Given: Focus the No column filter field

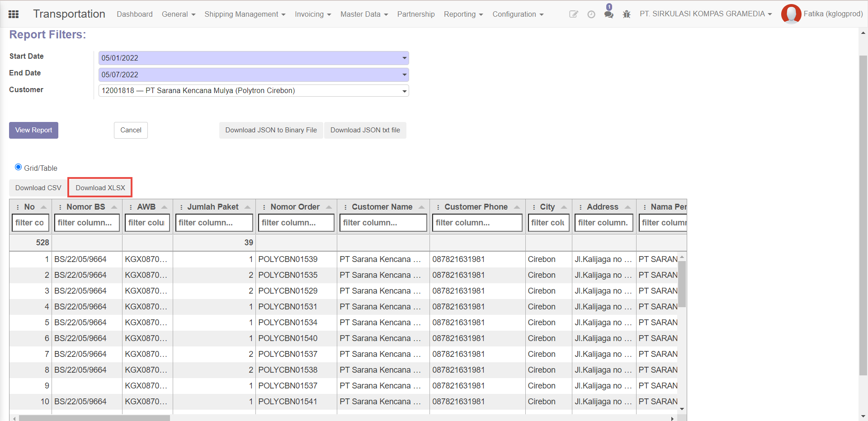Looking at the screenshot, I should 30,223.
